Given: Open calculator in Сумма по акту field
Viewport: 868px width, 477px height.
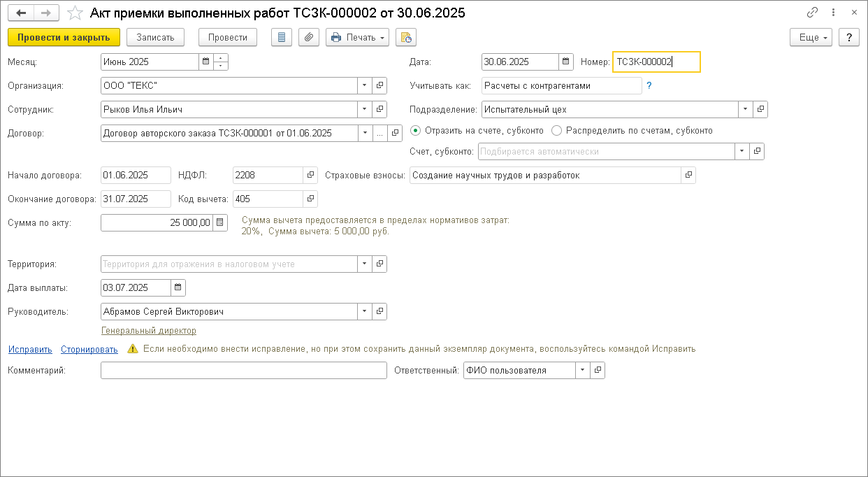Looking at the screenshot, I should (x=219, y=222).
